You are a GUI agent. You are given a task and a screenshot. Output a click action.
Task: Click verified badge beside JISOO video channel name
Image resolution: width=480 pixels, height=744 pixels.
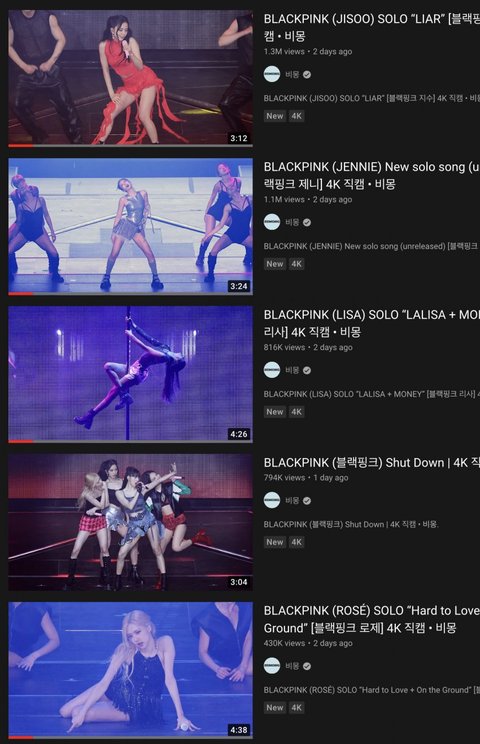(x=307, y=74)
